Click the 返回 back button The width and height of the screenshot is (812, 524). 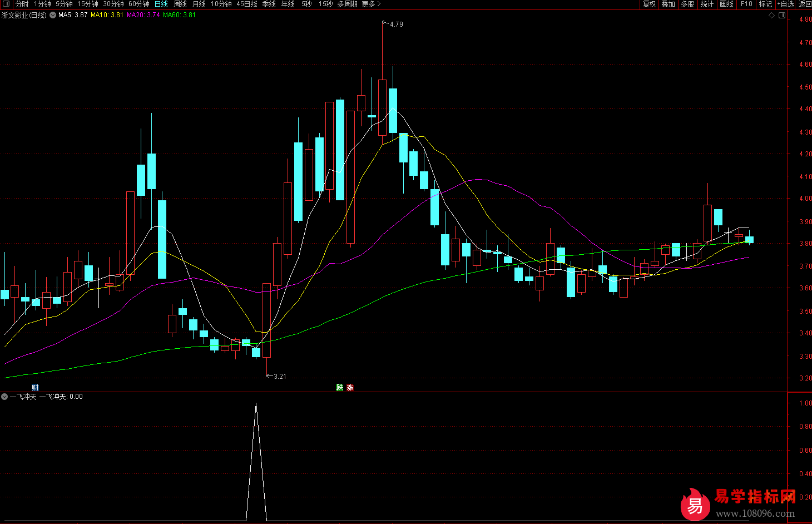805,4
